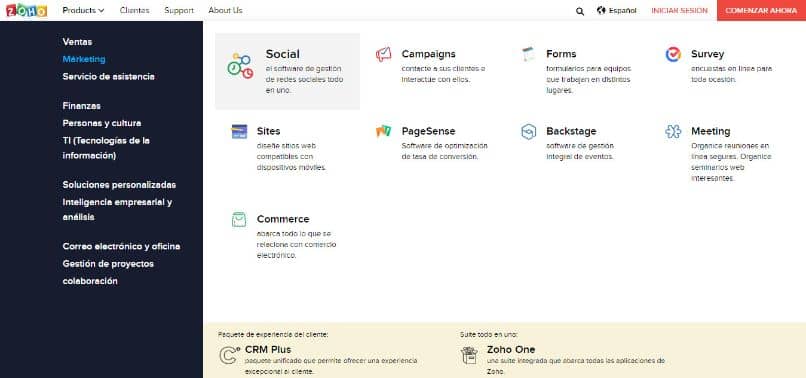Viewport: 806px width, 378px height.
Task: Click 'formularios para equipos' description
Action: click(588, 80)
